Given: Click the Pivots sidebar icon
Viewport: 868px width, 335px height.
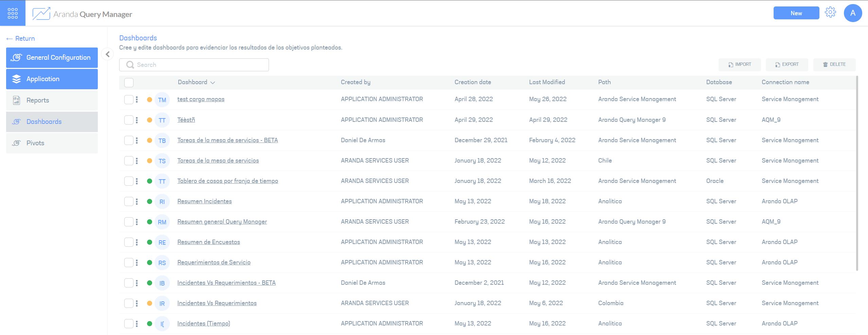Looking at the screenshot, I should point(16,143).
